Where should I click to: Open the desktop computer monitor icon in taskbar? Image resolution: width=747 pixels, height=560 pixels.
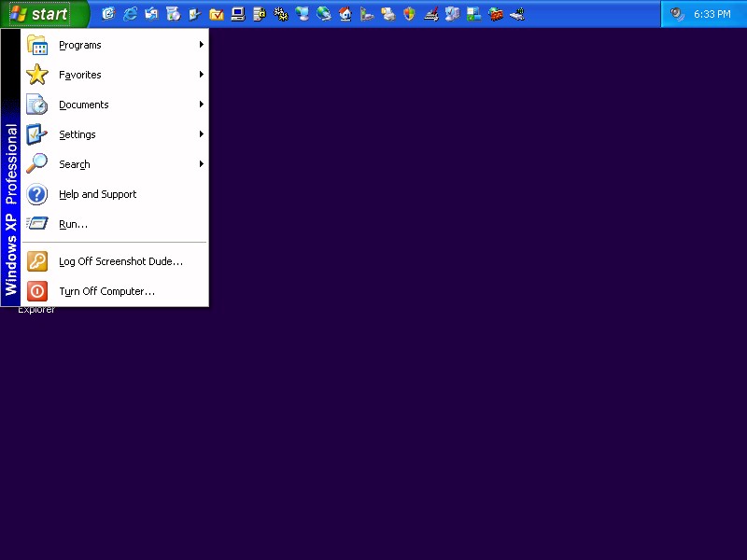238,14
